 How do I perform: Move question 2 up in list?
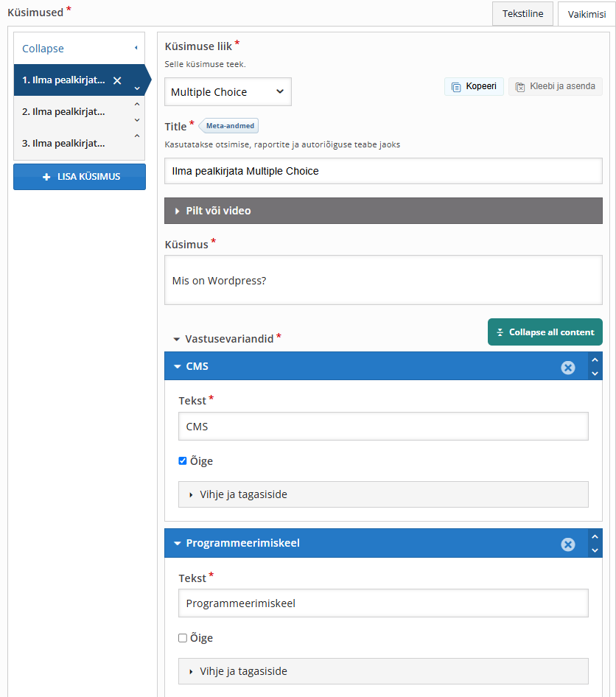pos(137,105)
